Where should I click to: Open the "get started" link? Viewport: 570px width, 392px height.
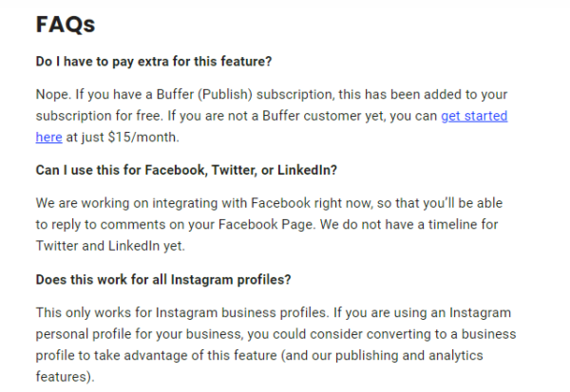[x=474, y=116]
